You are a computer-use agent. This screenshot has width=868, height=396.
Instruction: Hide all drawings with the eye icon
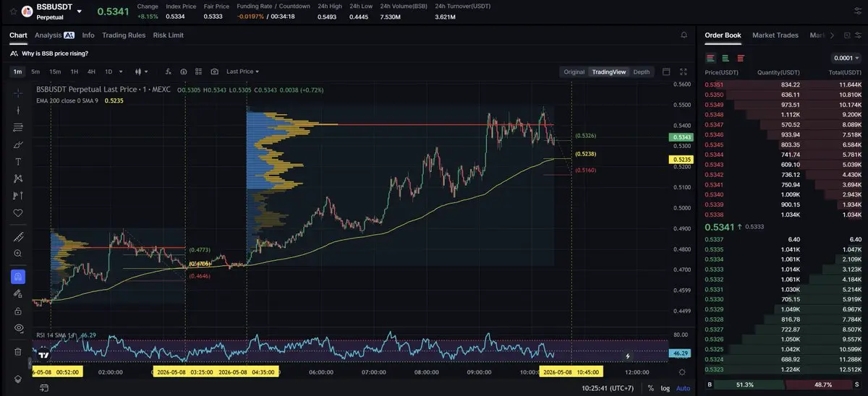(x=18, y=328)
